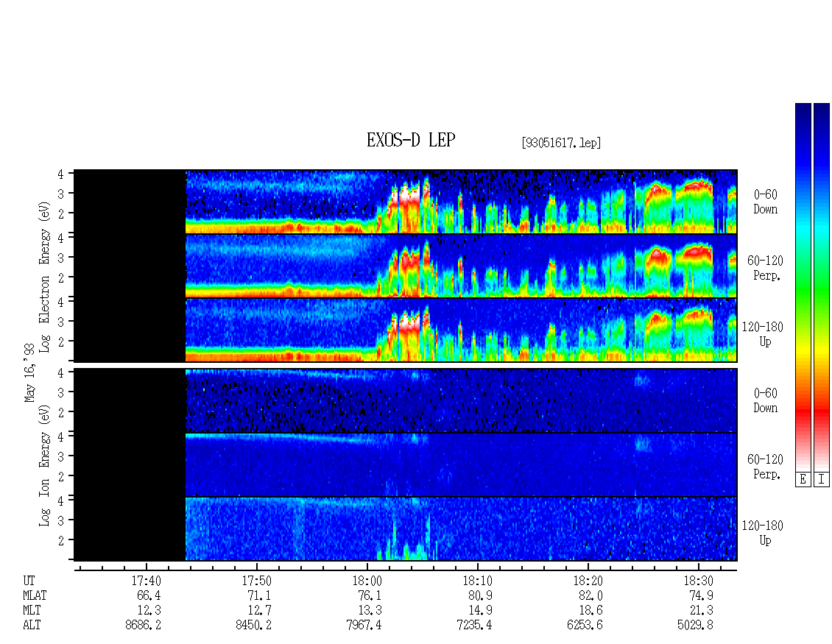
Task: Click the MLT value 21.3
Action: point(701,611)
